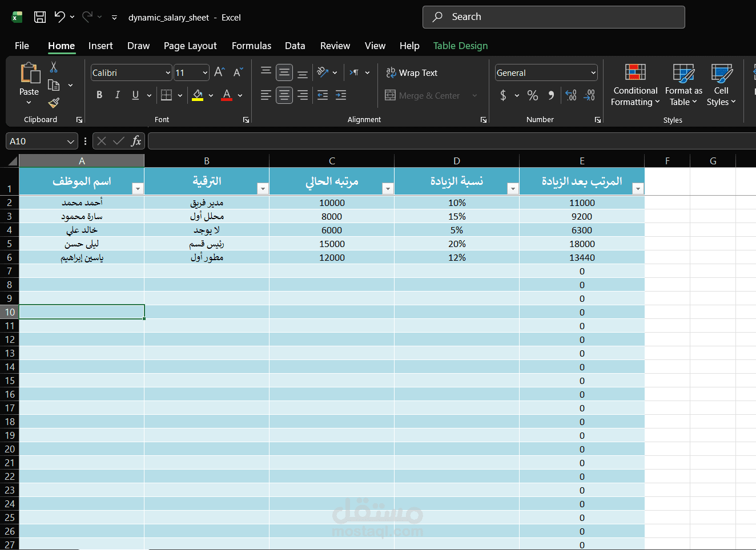
Task: Open filter dropdown for الترقية column
Action: coord(263,189)
